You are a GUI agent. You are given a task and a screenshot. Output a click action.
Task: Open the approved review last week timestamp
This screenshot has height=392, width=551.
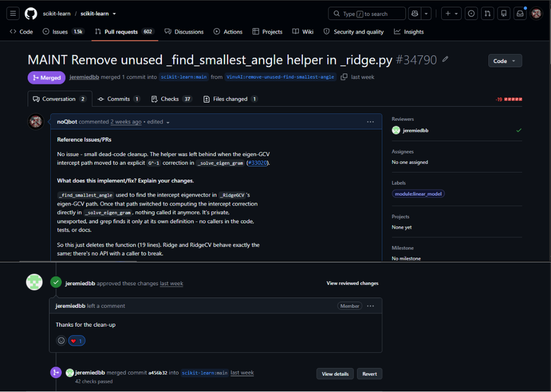point(171,283)
